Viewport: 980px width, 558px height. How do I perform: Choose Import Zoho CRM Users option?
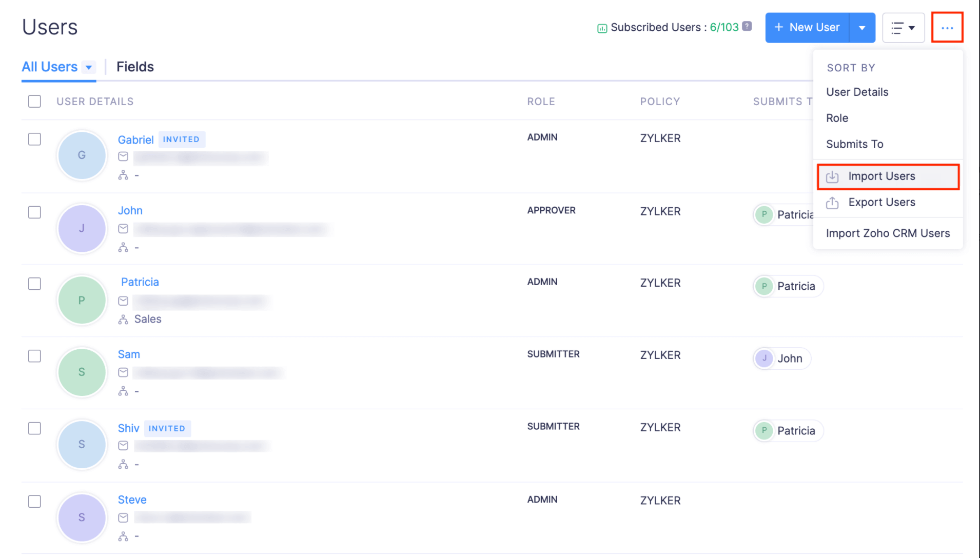[888, 233]
